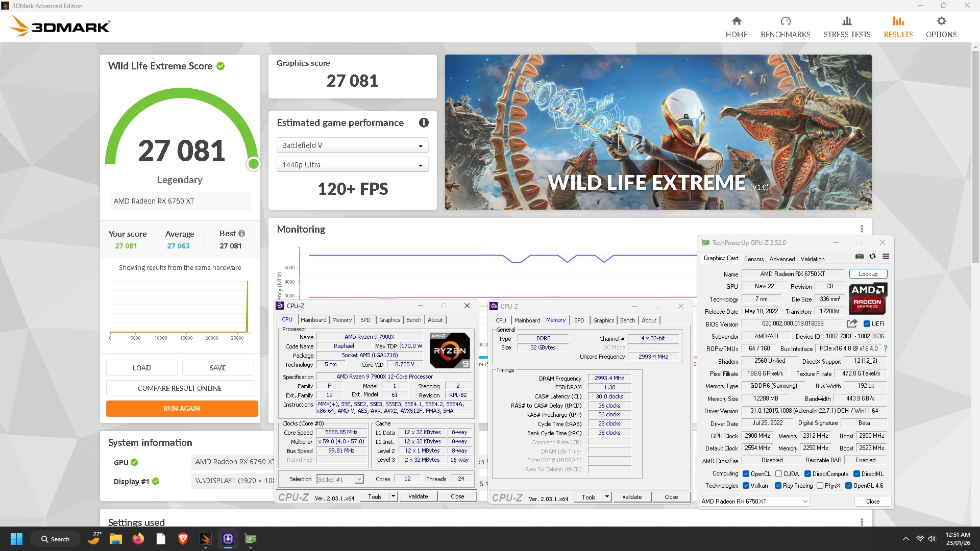Expand the Tools dropdown arrow in left CPU-Z
980x551 pixels.
pos(393,496)
